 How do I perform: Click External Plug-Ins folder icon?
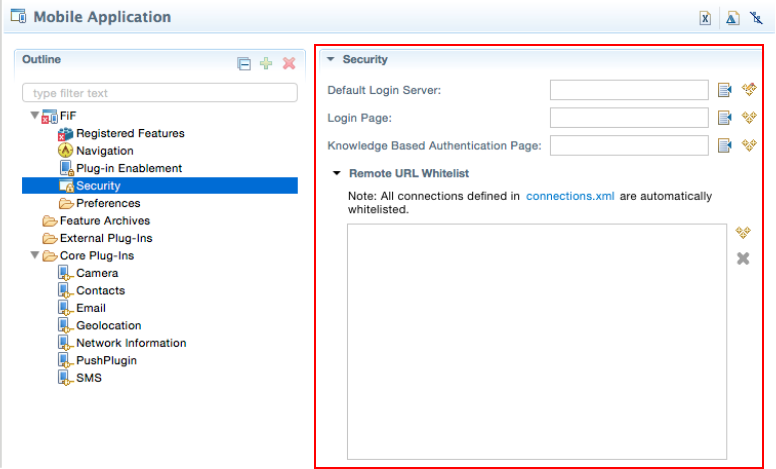tap(49, 238)
